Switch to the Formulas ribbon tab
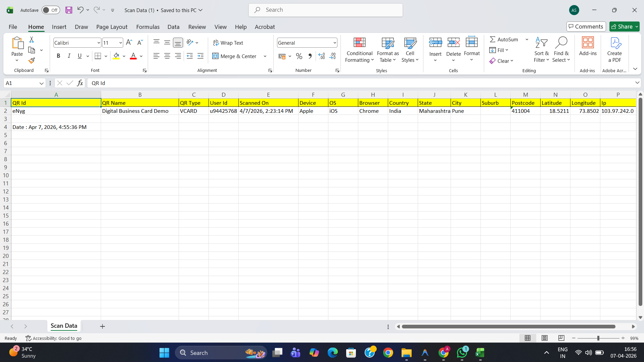The height and width of the screenshot is (362, 644). coord(148,27)
